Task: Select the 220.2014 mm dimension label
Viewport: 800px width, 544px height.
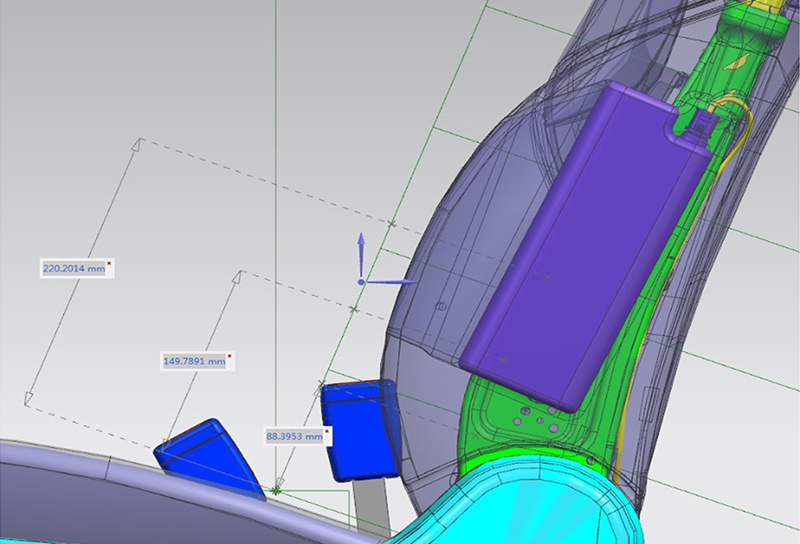Action: pyautogui.click(x=74, y=268)
